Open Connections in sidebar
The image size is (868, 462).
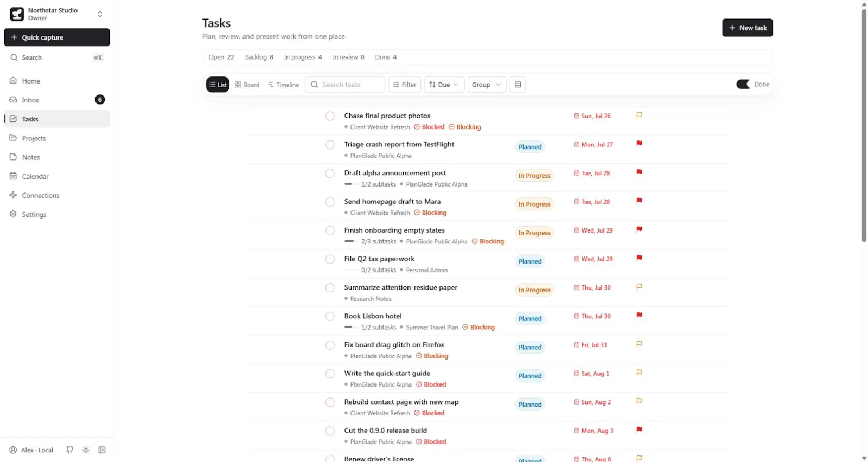click(x=57, y=195)
